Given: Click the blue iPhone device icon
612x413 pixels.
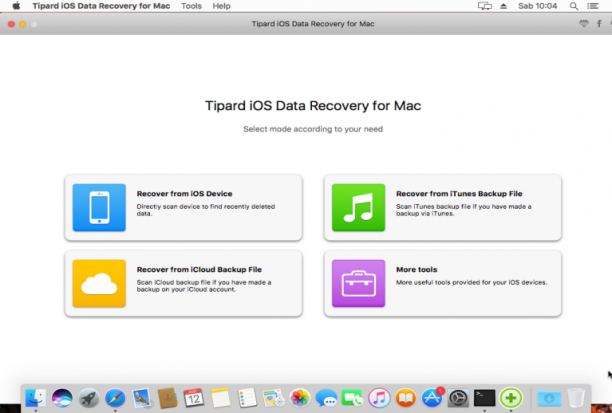Looking at the screenshot, I should pos(99,207).
